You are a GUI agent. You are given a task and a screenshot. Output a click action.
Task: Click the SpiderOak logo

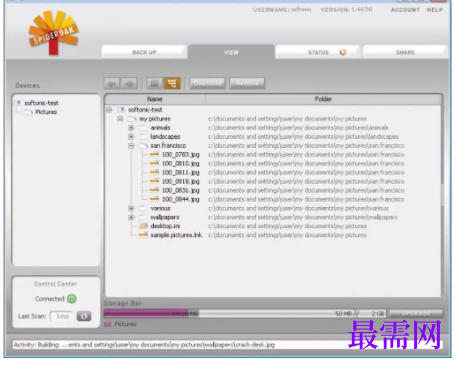(x=53, y=33)
